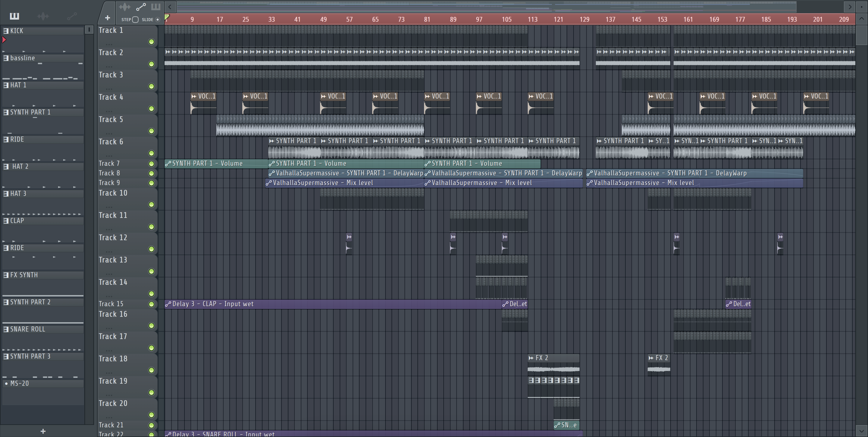Toggle the SLIDE mode option

pos(157,20)
